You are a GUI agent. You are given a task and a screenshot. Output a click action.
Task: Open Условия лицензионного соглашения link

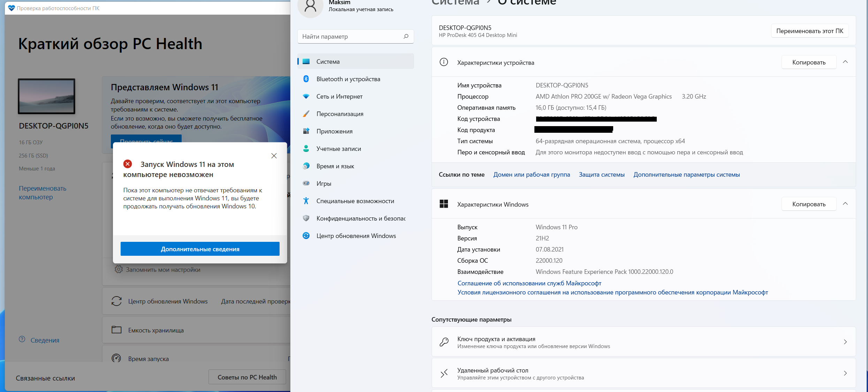coord(612,292)
